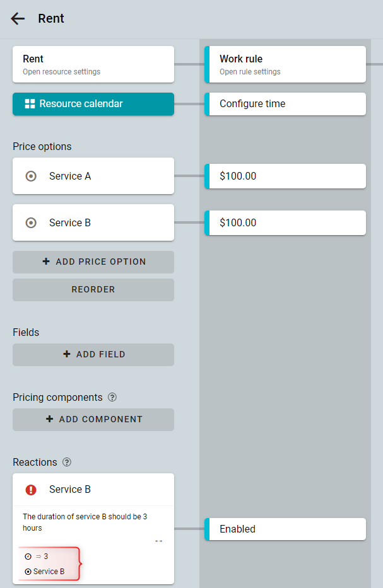383x588 pixels.
Task: Click the grid icon on Resource calendar
Action: pyautogui.click(x=30, y=104)
